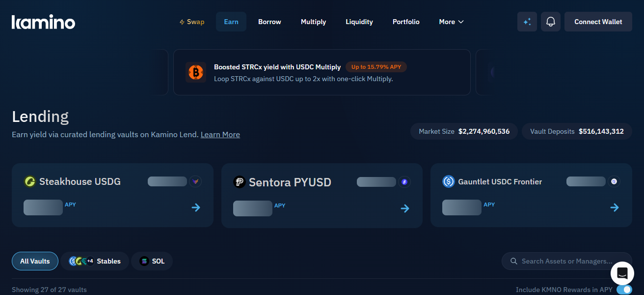Expand the More dropdown menu

coord(451,22)
